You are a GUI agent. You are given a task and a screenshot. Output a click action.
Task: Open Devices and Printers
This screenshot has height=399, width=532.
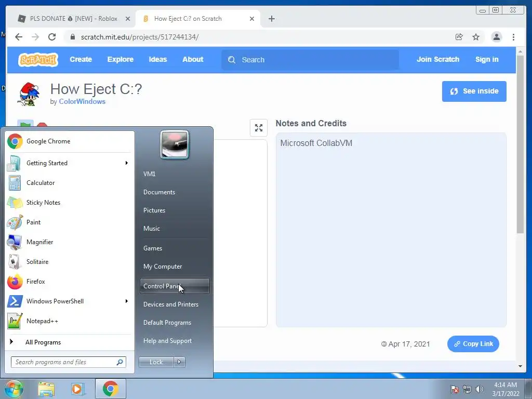(175, 304)
